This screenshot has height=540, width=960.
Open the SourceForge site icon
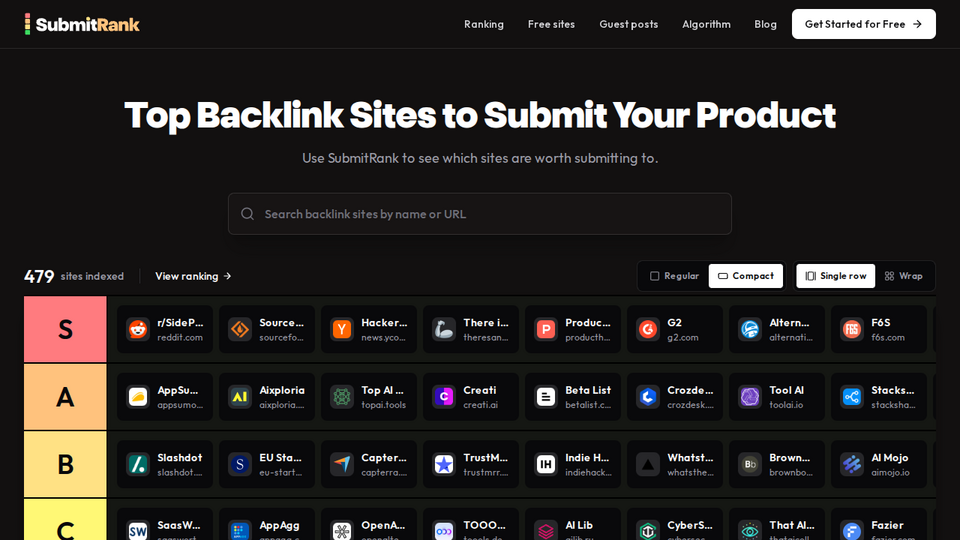coord(240,329)
